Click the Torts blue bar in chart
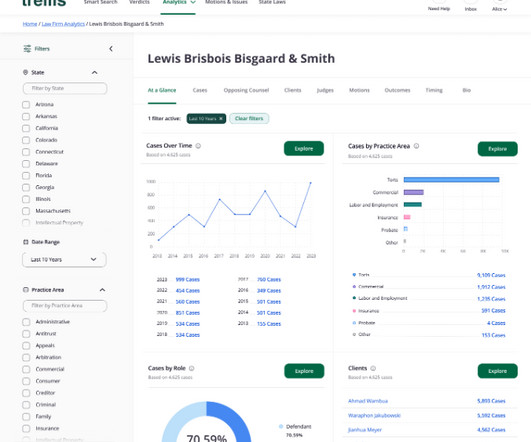The width and height of the screenshot is (531, 442). pos(451,180)
